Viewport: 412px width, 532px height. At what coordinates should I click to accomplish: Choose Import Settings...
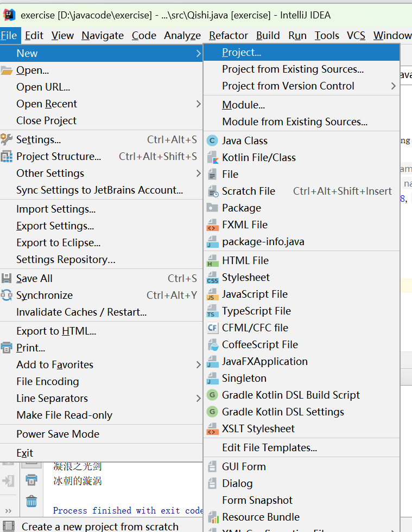[101, 209]
